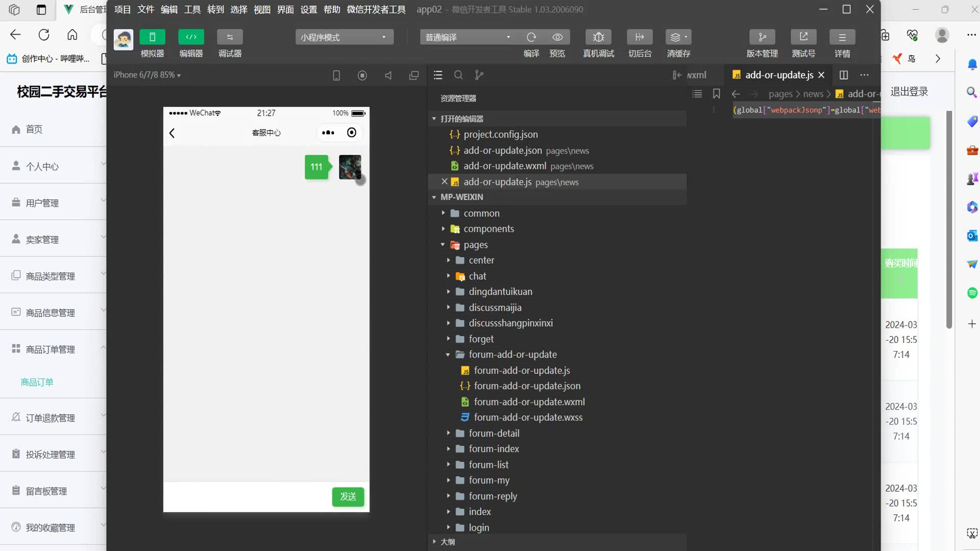Expand the login folder
This screenshot has width=980, height=551.
pyautogui.click(x=557, y=528)
